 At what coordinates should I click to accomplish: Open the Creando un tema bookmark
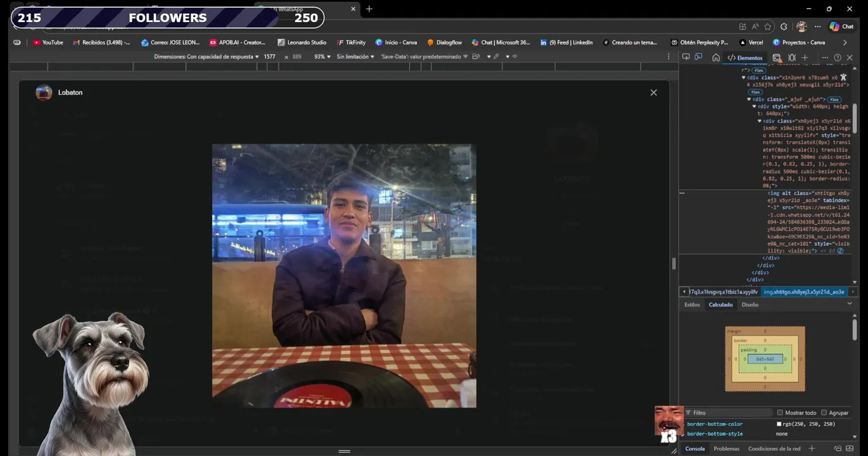[x=630, y=42]
